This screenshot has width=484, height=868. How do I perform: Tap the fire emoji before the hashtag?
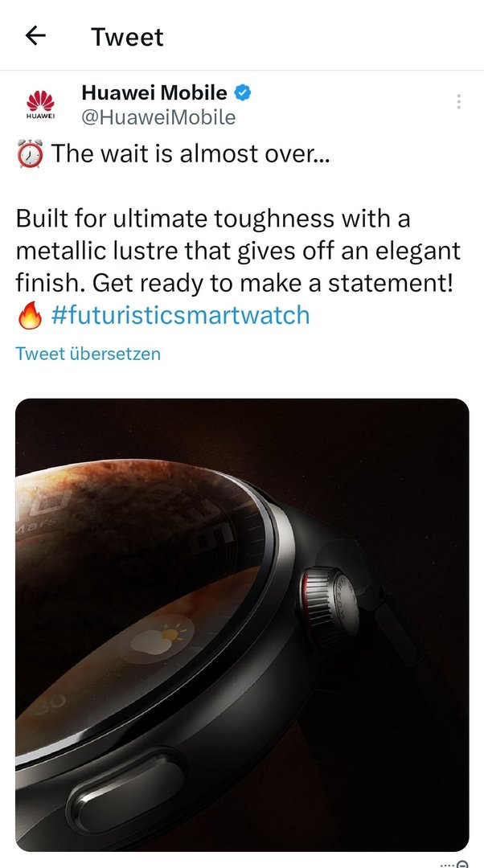30,315
